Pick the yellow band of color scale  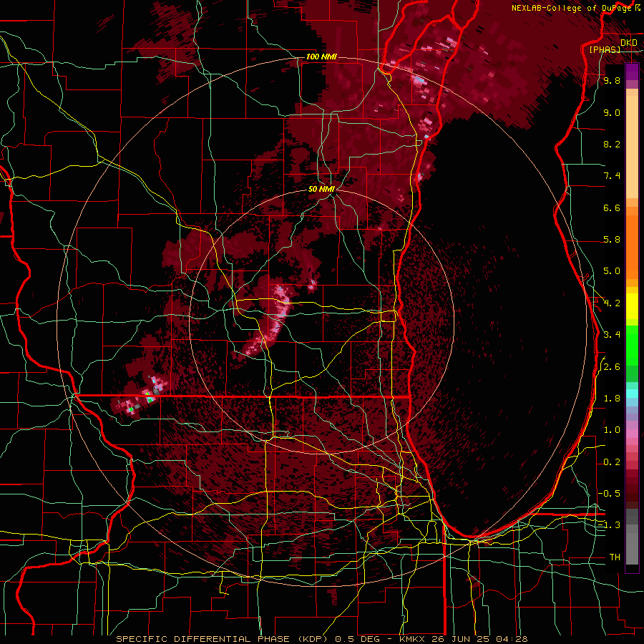[x=632, y=306]
